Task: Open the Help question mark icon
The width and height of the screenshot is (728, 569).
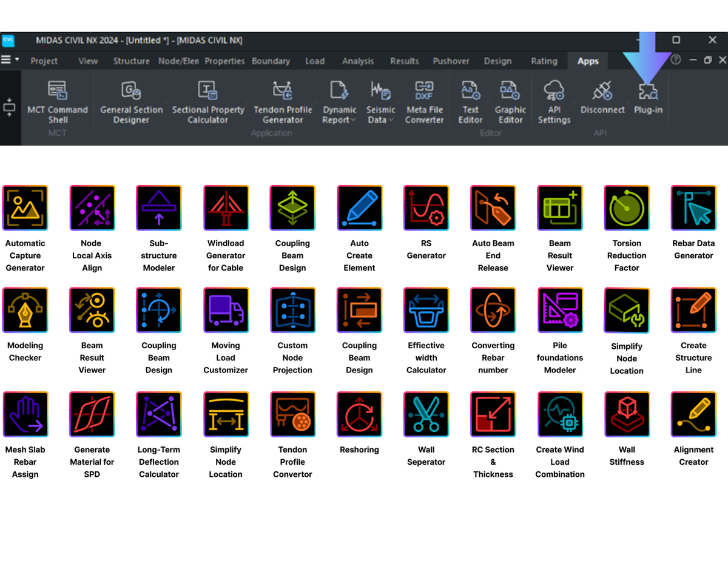Action: pos(675,60)
